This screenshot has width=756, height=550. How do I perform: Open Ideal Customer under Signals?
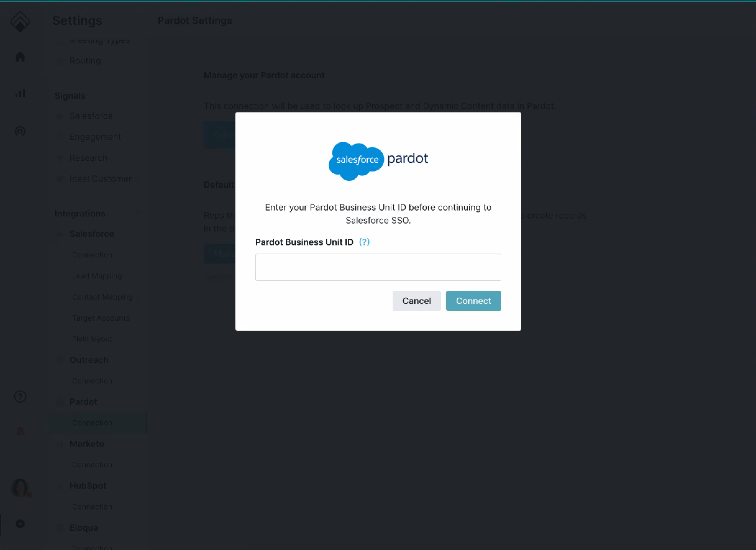pos(100,179)
